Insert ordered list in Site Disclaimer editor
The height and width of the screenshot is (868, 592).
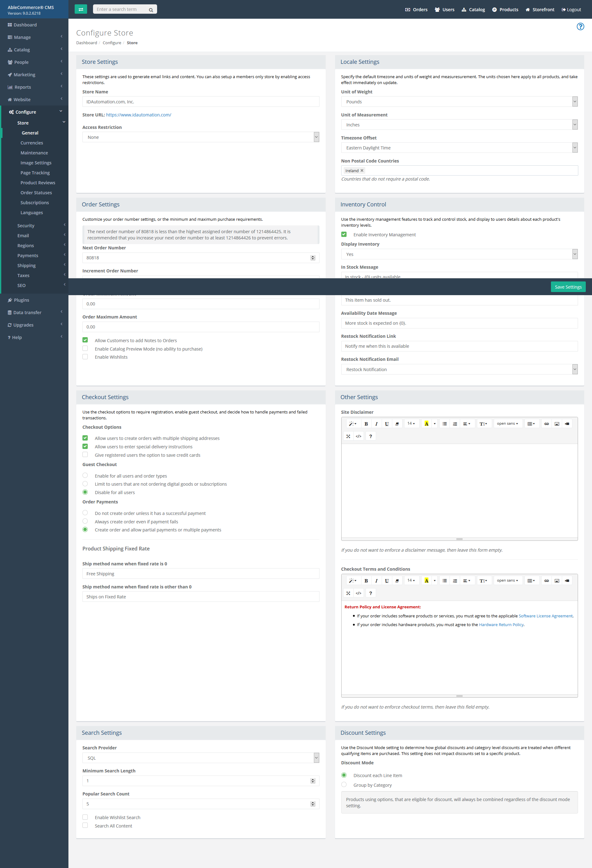454,423
